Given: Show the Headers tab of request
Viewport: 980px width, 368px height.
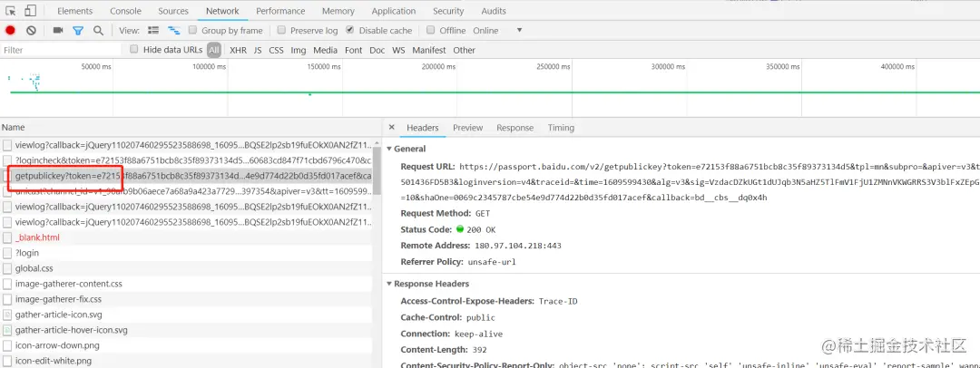Looking at the screenshot, I should tap(423, 128).
